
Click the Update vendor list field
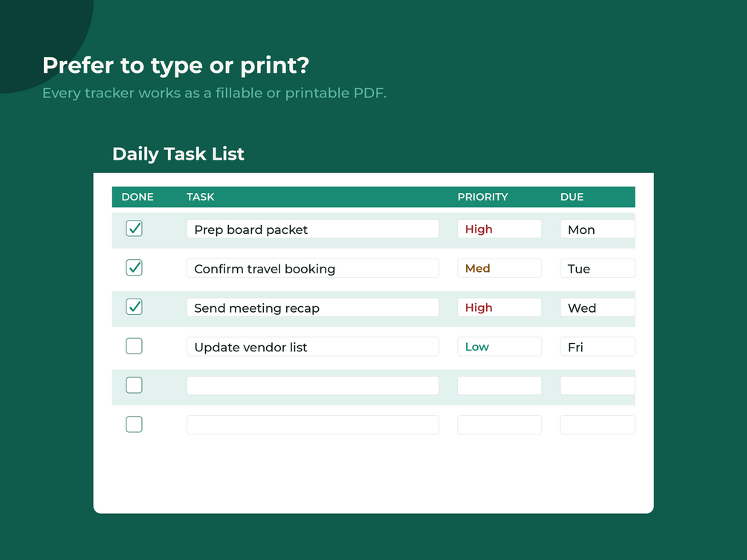[x=312, y=347]
